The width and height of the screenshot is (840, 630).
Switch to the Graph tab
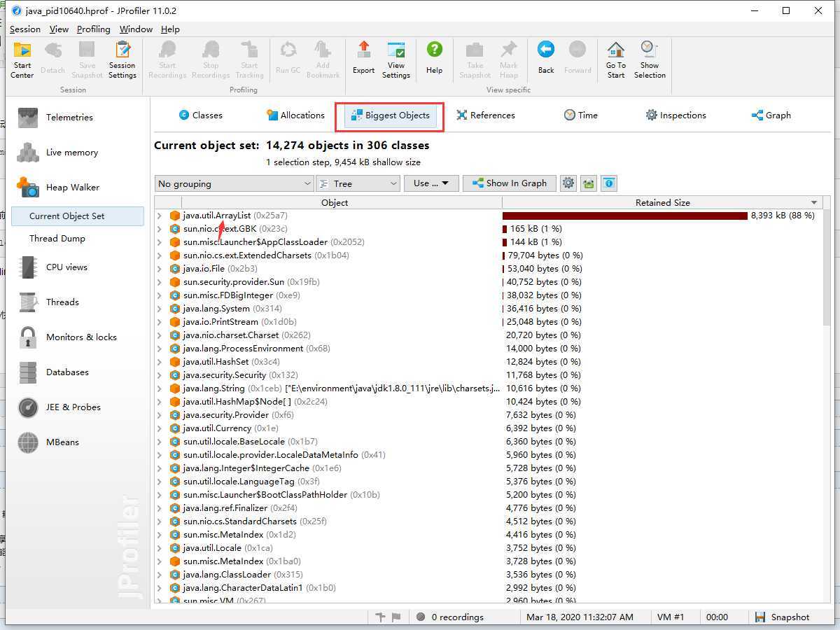(x=771, y=115)
